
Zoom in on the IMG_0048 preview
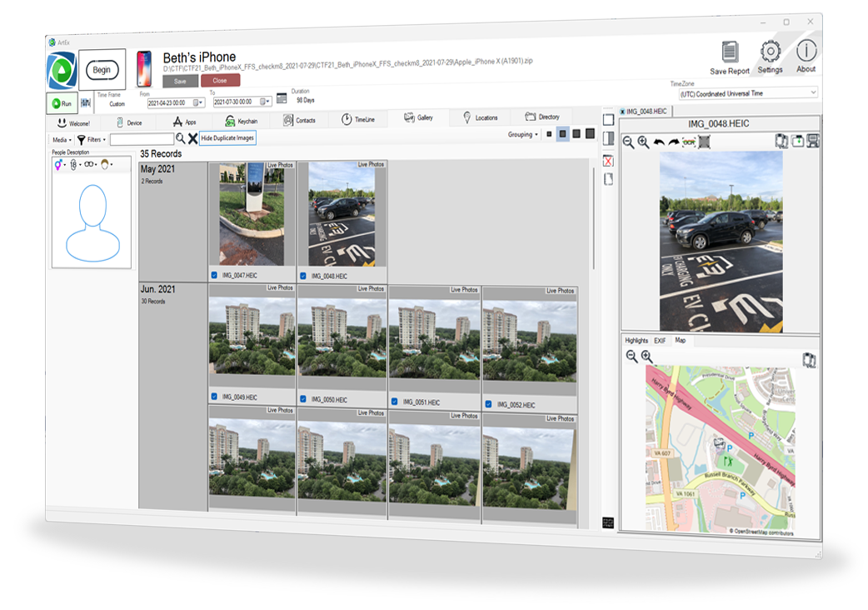(x=643, y=142)
